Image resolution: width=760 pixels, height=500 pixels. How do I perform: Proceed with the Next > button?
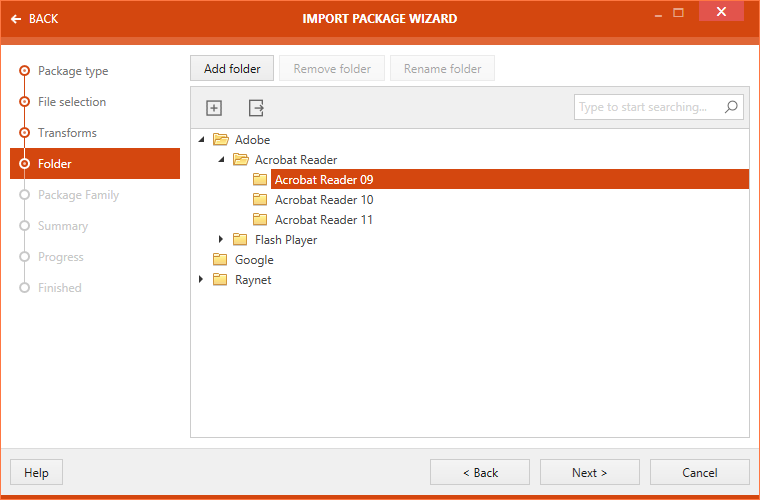[590, 472]
